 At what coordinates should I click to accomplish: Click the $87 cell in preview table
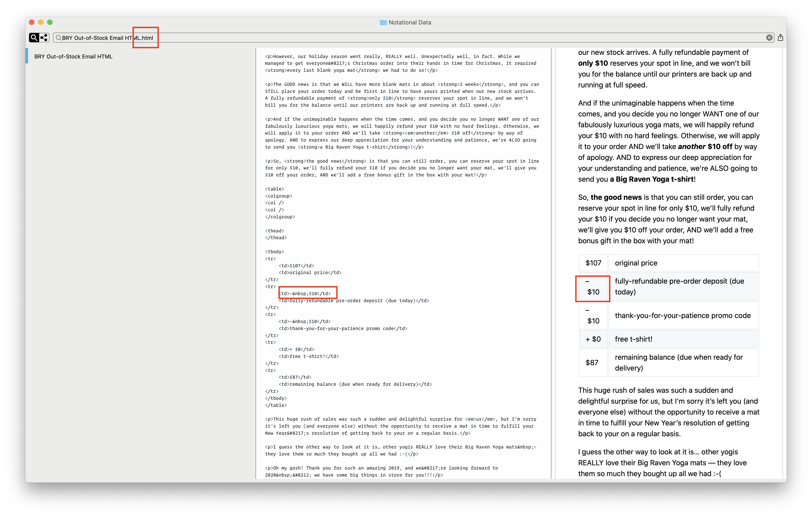click(x=592, y=363)
